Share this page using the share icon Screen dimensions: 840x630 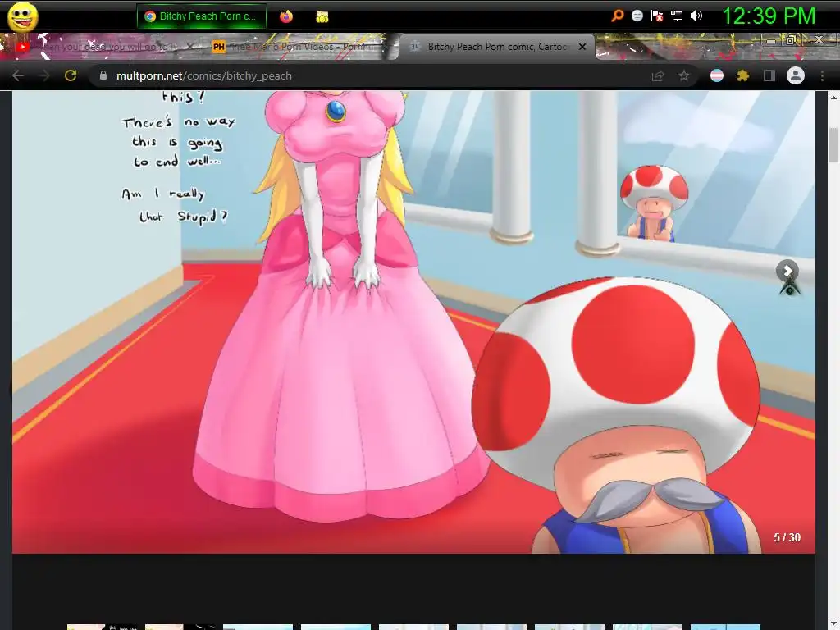click(658, 76)
